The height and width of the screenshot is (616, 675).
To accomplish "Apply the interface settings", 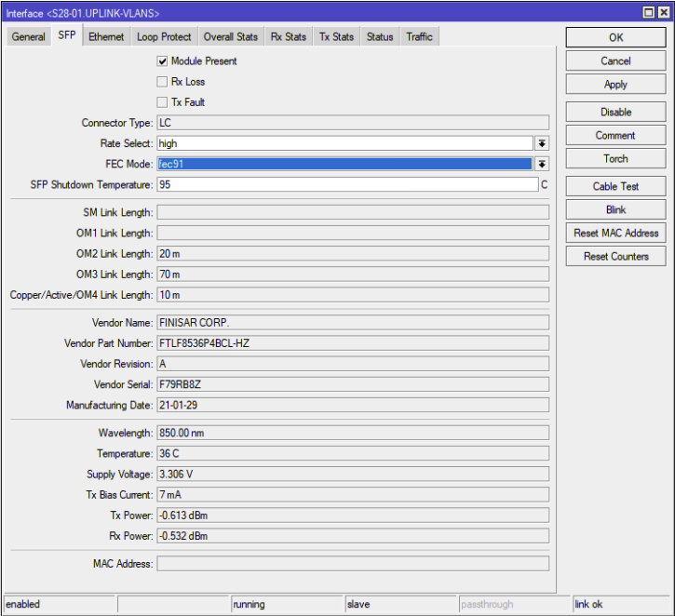I will 616,85.
